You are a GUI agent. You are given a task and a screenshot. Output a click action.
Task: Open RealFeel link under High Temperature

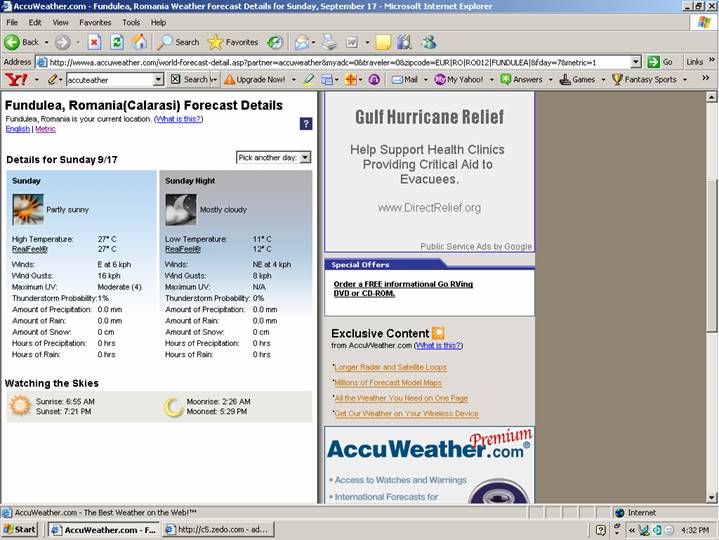29,249
